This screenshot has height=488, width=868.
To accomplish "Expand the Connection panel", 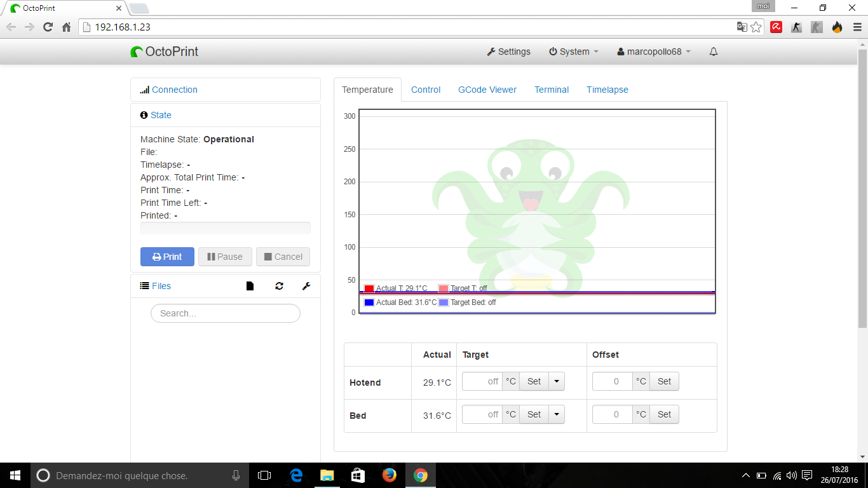I will (x=175, y=90).
